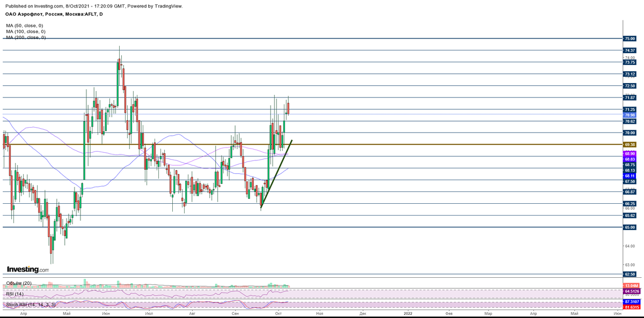Click the Мар month label on time axis

click(489, 313)
